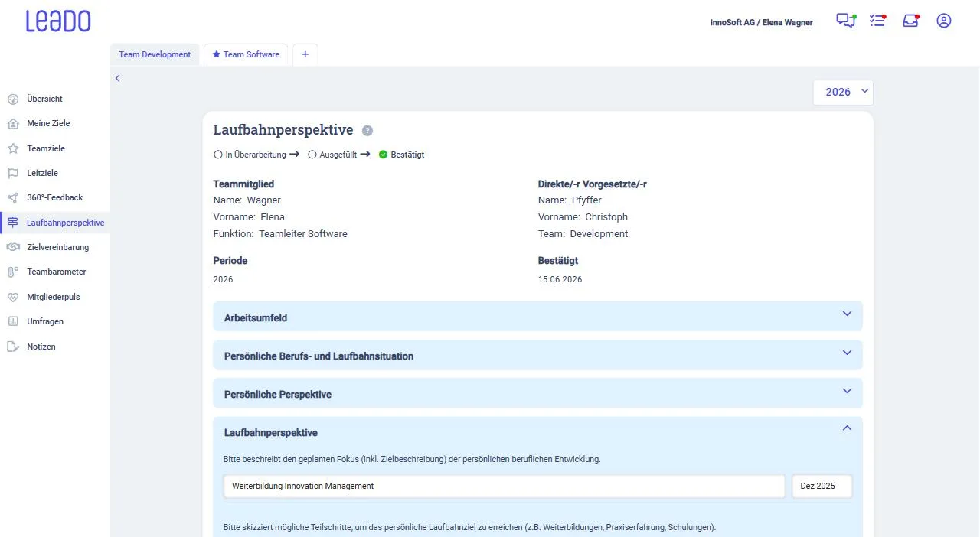Switch to the Team Software tab

246,54
